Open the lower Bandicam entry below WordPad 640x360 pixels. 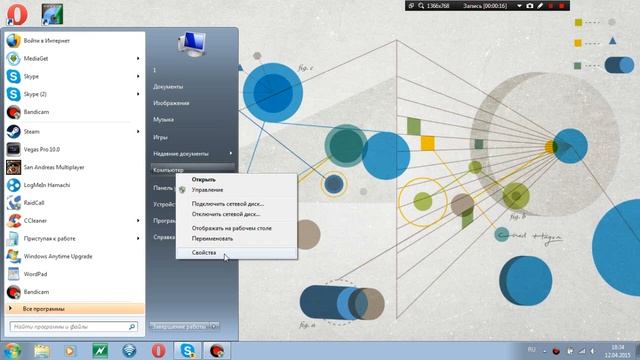click(74, 292)
